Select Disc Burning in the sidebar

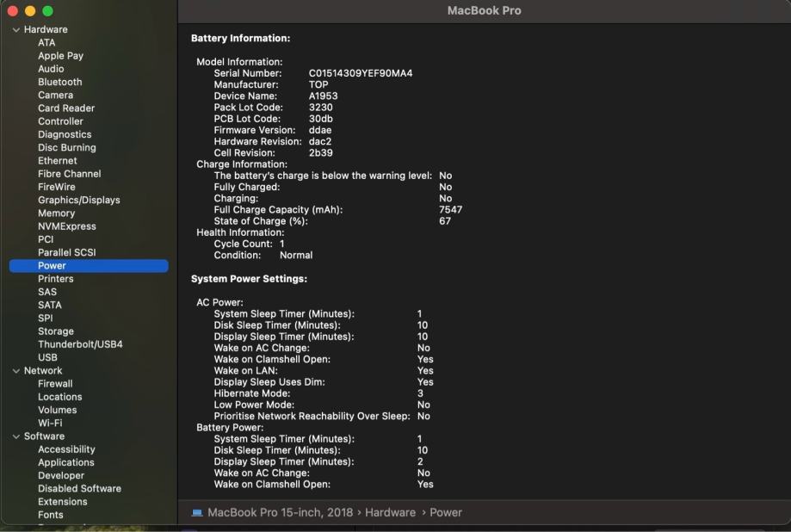(66, 148)
